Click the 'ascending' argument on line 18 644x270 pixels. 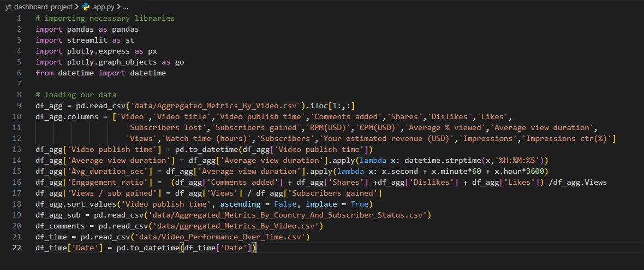click(240, 204)
